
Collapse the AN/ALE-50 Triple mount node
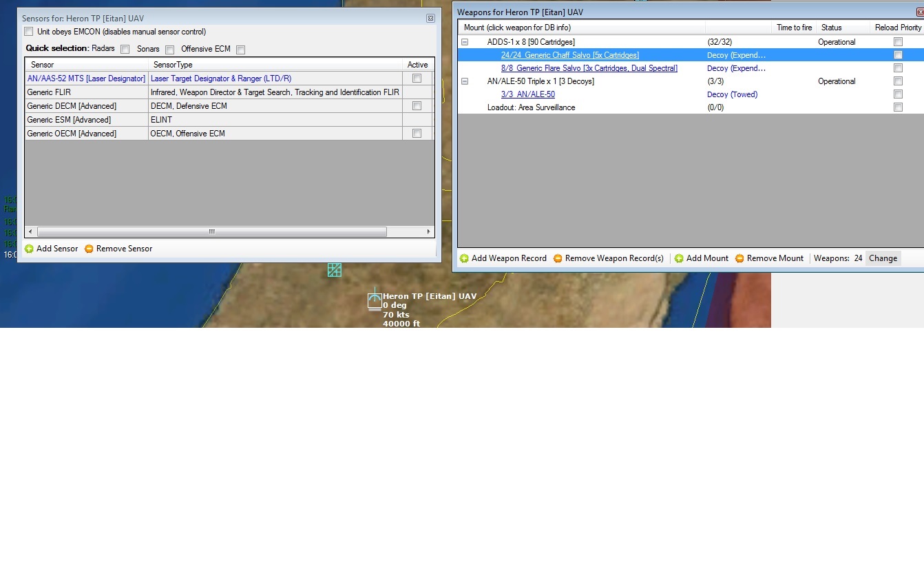[x=465, y=81]
